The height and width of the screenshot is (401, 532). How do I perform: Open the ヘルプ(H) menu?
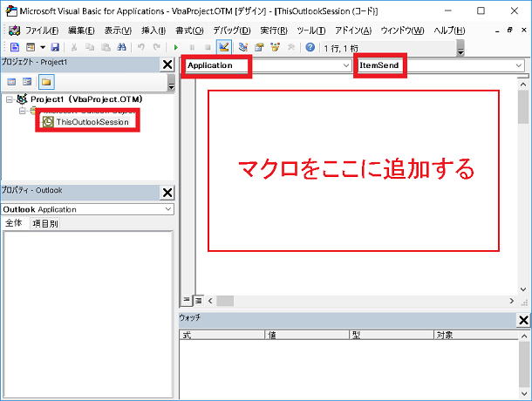click(449, 31)
